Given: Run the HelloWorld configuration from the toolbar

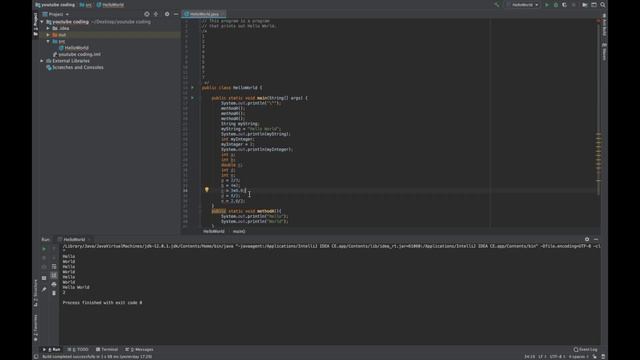Looking at the screenshot, I should pyautogui.click(x=547, y=5).
